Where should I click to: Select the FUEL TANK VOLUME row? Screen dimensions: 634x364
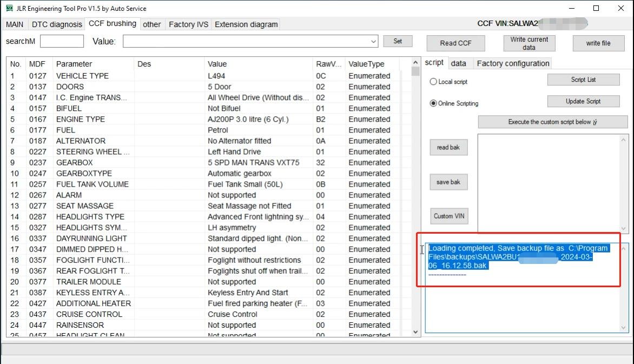pyautogui.click(x=203, y=184)
